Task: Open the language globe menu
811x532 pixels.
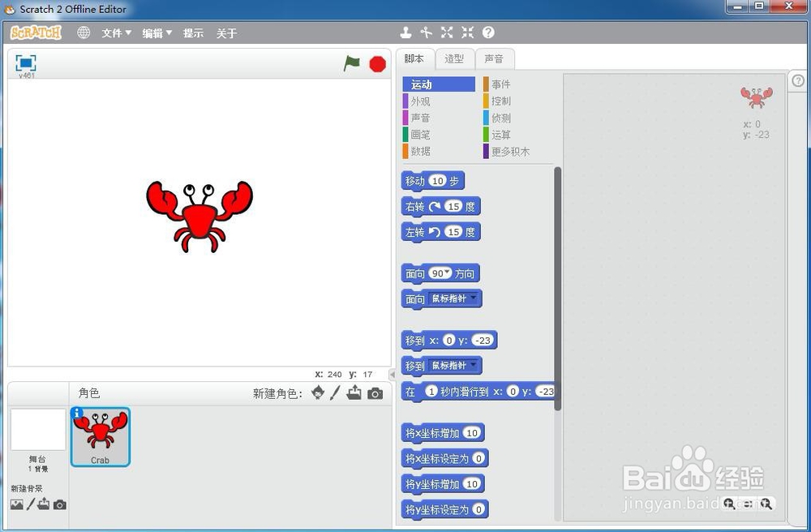Action: point(84,32)
